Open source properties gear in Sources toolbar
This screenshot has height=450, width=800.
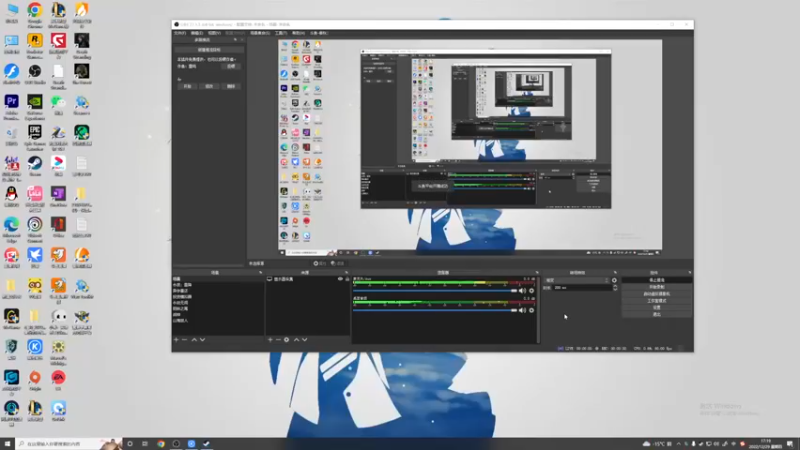(x=287, y=340)
